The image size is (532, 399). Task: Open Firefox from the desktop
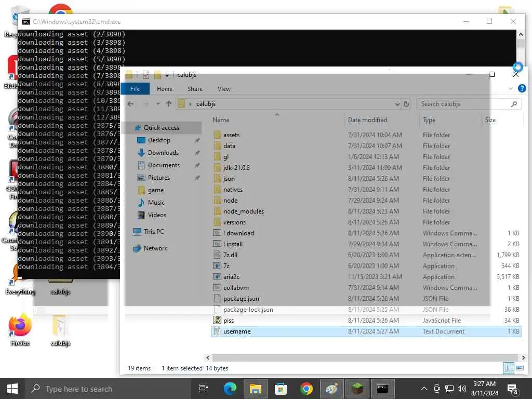[x=20, y=330]
